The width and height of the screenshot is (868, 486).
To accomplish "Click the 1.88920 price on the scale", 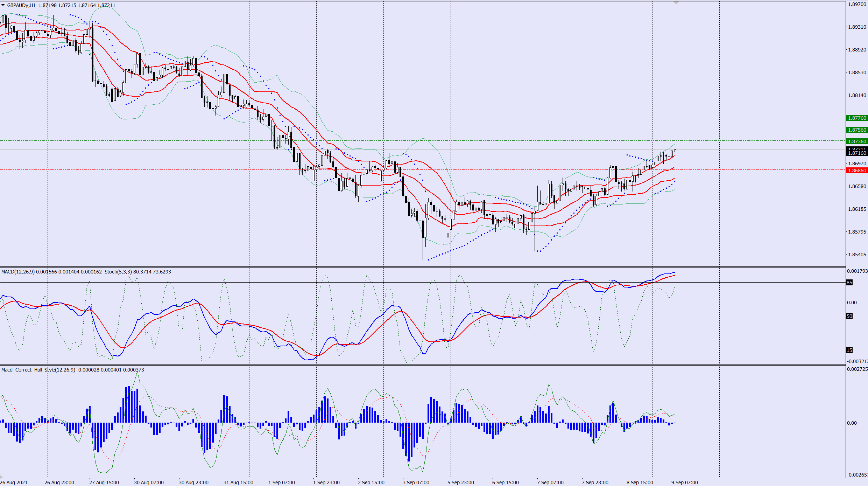I will (x=857, y=50).
